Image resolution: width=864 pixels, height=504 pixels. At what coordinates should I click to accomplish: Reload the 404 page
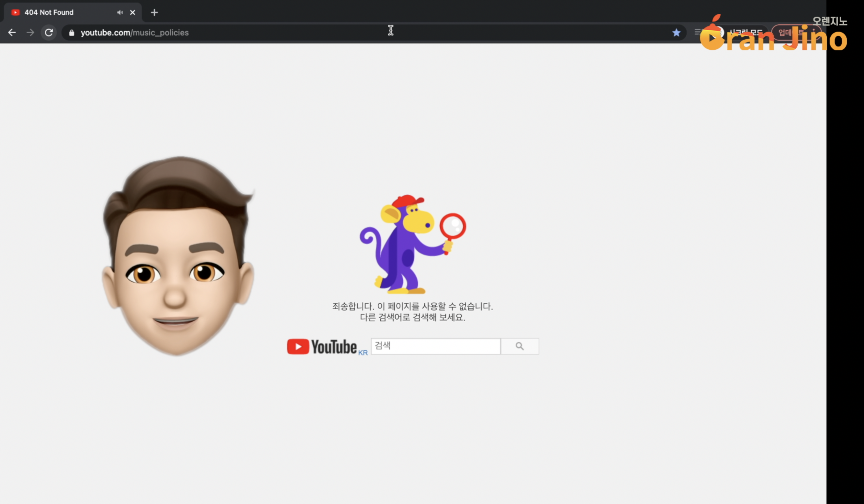[x=49, y=33]
